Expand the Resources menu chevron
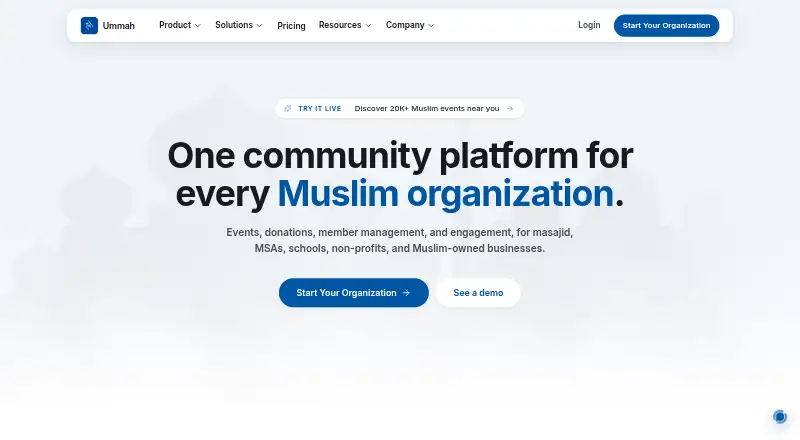 pyautogui.click(x=368, y=26)
